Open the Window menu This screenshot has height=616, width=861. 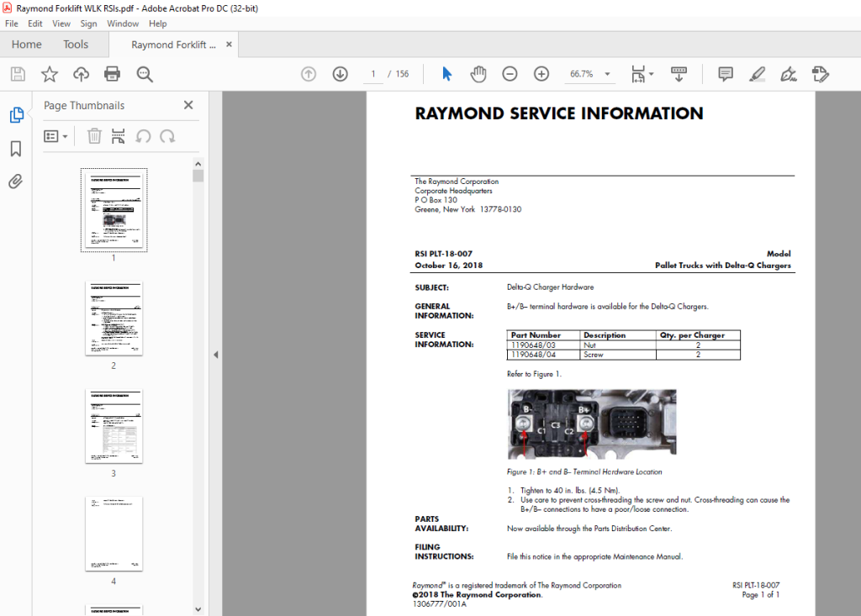pos(123,24)
